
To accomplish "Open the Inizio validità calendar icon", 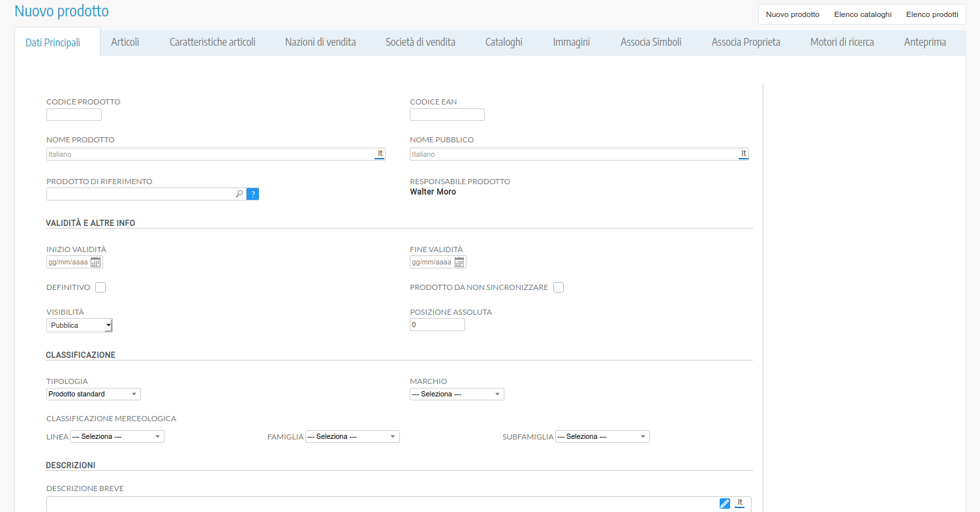I will pyautogui.click(x=96, y=263).
